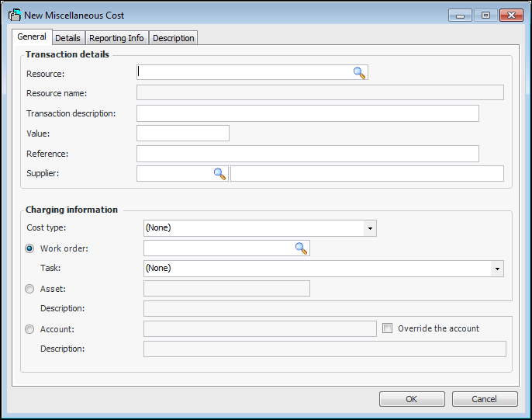Image resolution: width=532 pixels, height=420 pixels.
Task: Click the Resource lookup magnifier icon
Action: pyautogui.click(x=359, y=73)
